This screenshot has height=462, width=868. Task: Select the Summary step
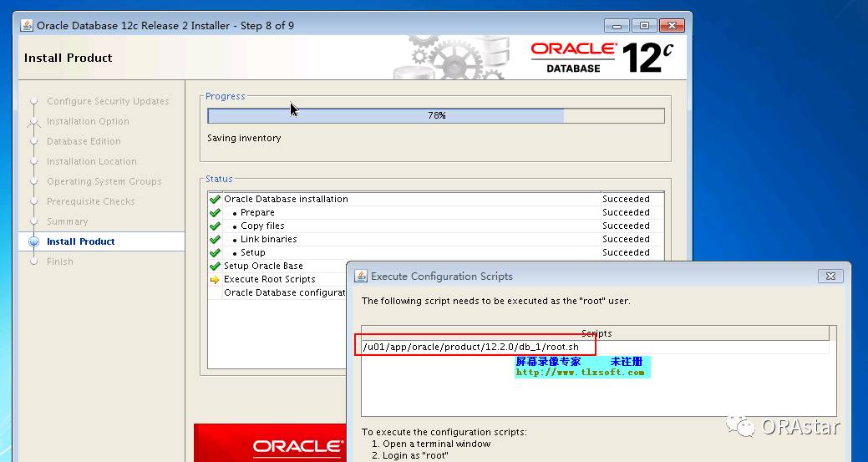coord(68,221)
